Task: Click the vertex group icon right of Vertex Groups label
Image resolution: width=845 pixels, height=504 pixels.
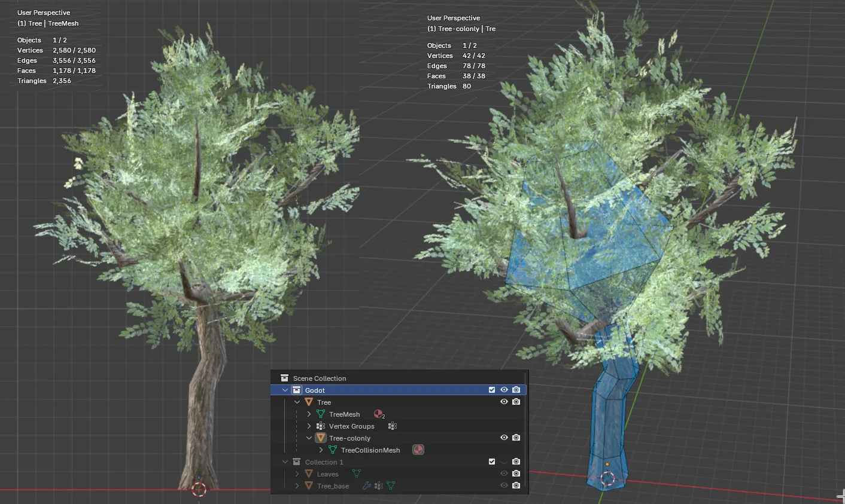Action: point(393,426)
